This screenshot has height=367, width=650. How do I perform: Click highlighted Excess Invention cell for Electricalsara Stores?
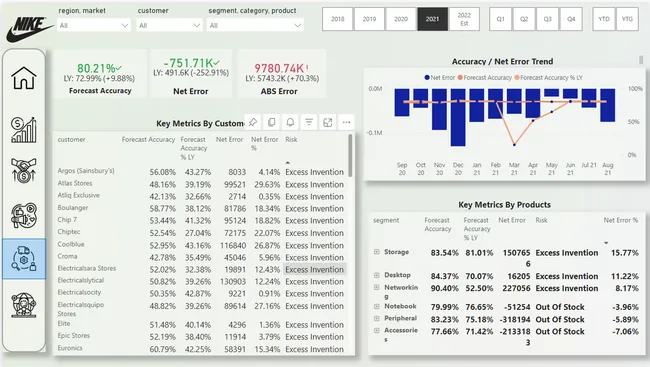click(x=315, y=270)
